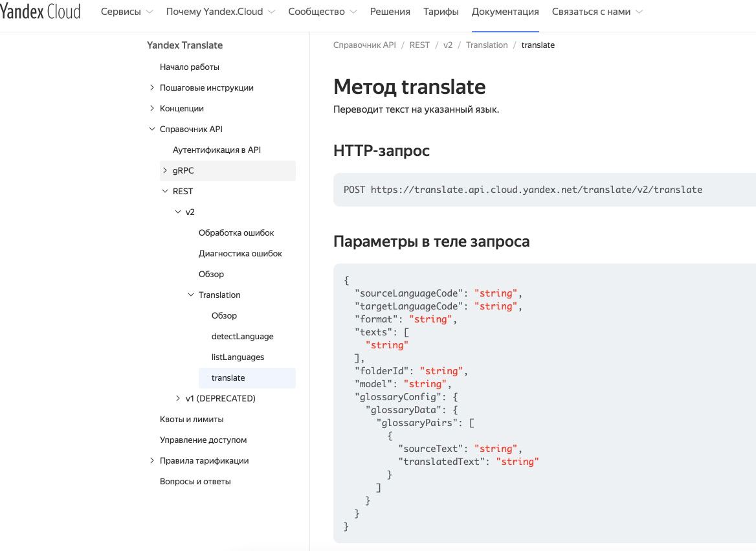Select the Документация tab
This screenshot has height=551, width=756.
tap(506, 12)
